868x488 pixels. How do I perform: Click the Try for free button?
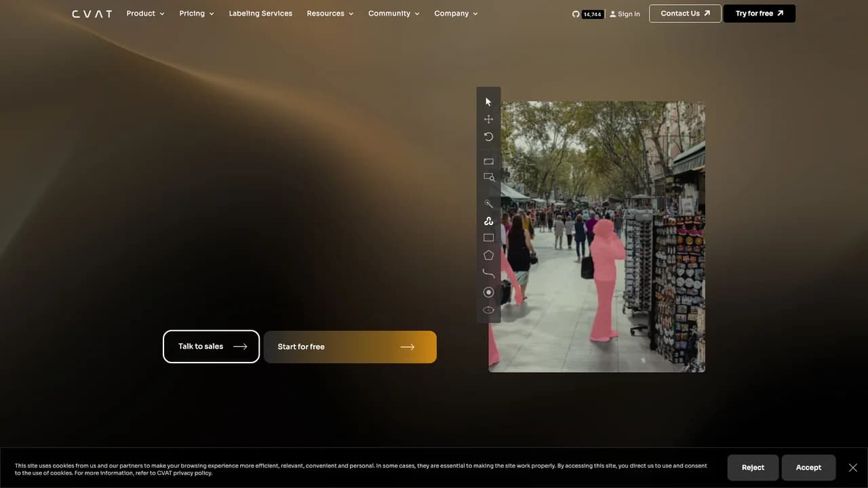[759, 14]
